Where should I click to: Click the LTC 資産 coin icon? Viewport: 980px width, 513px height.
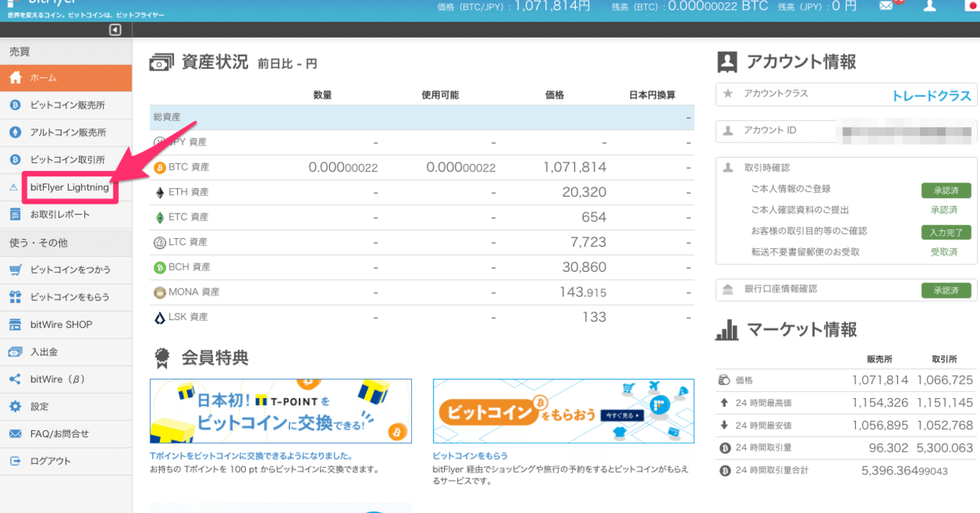click(x=159, y=243)
